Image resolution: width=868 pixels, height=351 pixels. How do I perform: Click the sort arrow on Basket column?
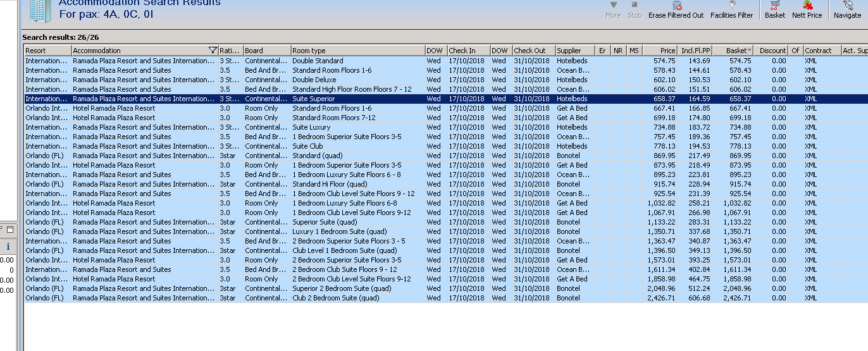click(x=750, y=51)
